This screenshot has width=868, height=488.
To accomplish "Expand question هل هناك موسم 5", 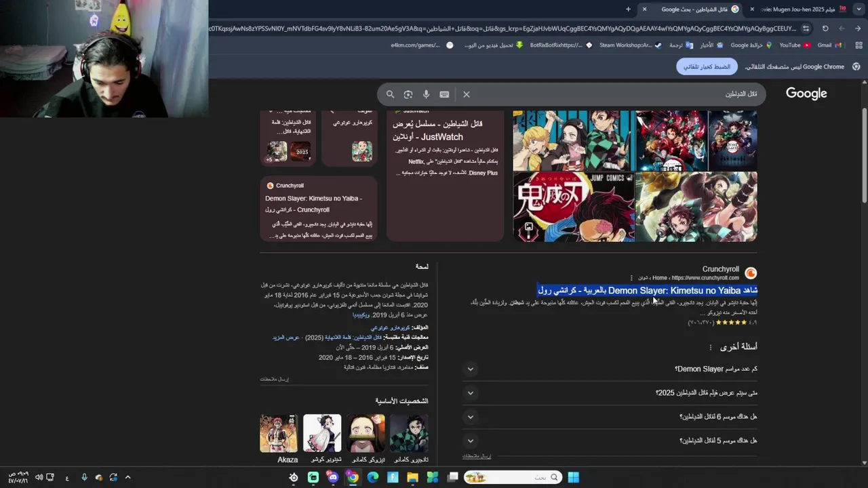I will [610, 441].
